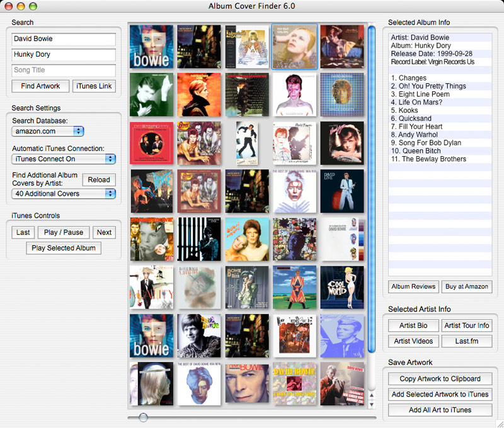Open the 40 Additional Covers dropdown
The image size is (504, 428).
tap(64, 194)
